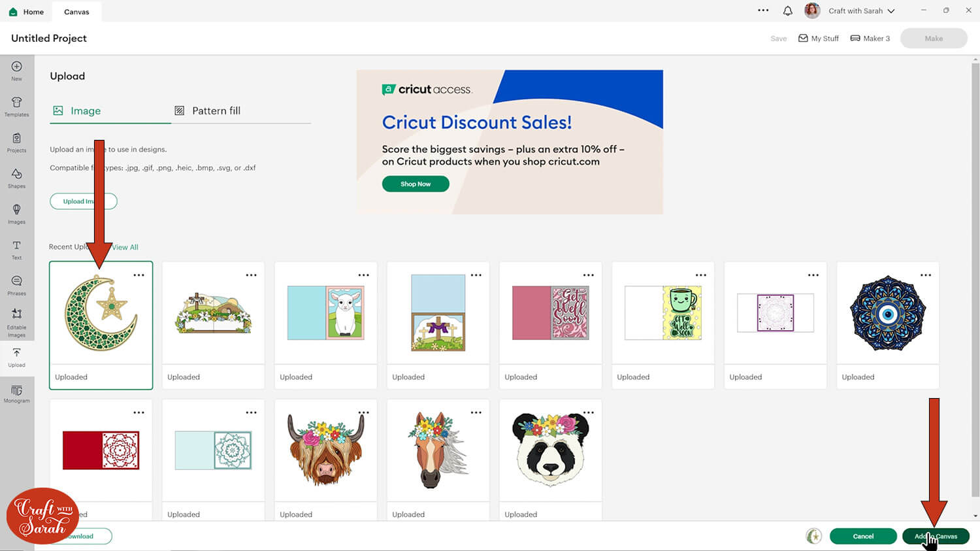The height and width of the screenshot is (551, 980).
Task: Open top bar three-dots more menu
Action: tap(763, 10)
